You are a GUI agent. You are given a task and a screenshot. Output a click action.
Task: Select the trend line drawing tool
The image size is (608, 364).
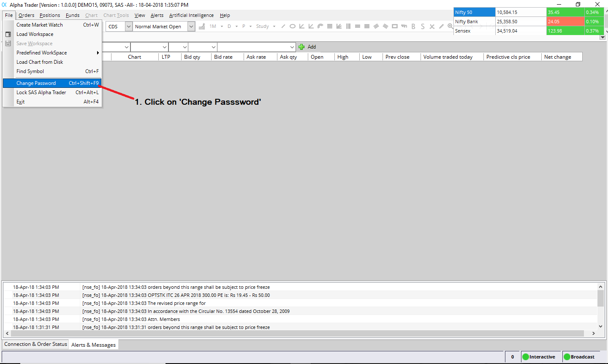pos(283,26)
